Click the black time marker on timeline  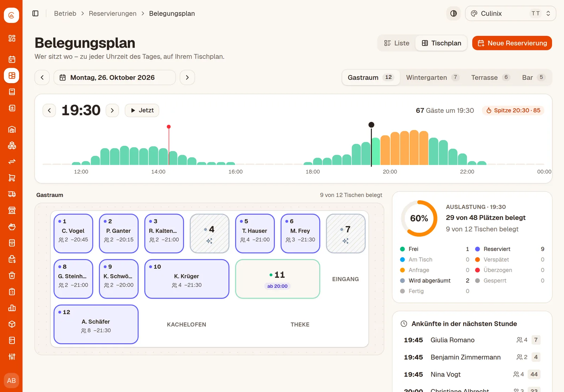(x=371, y=125)
